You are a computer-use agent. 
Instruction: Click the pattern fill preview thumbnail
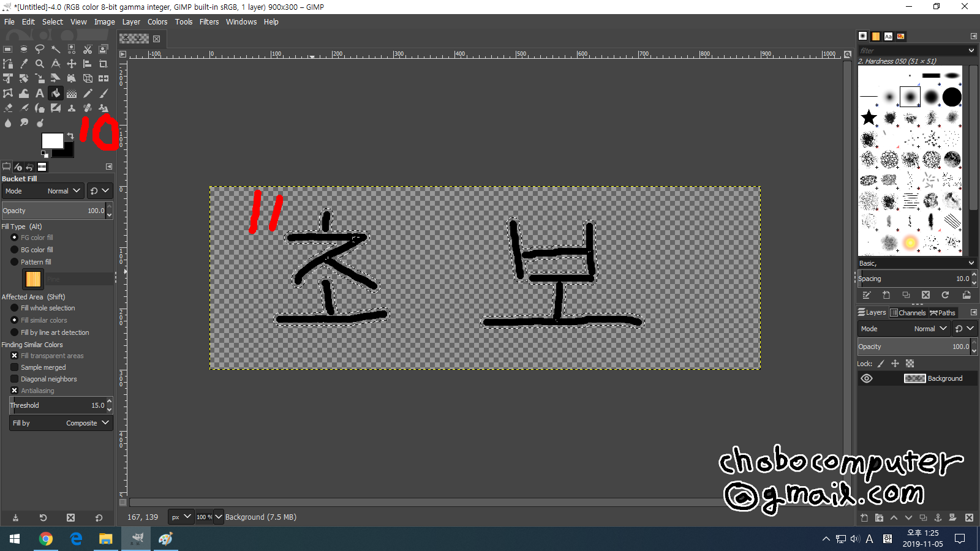(x=33, y=279)
